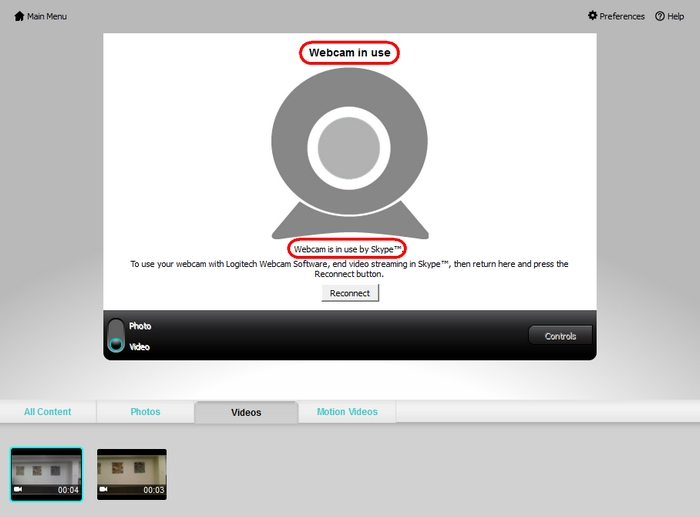
Task: Toggle the Photo/Video mode switch
Action: tap(116, 335)
